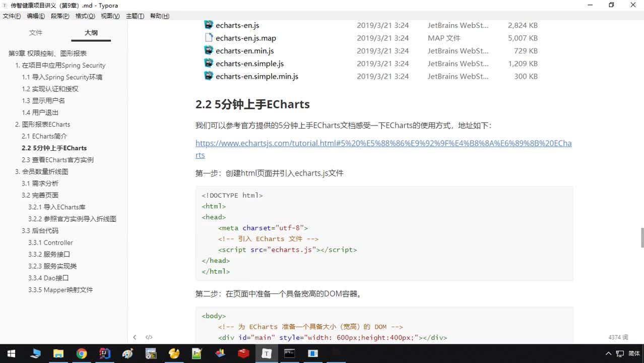This screenshot has height=363, width=644.
Task: Jump to 3. 会员数量折线图
Action: click(42, 171)
